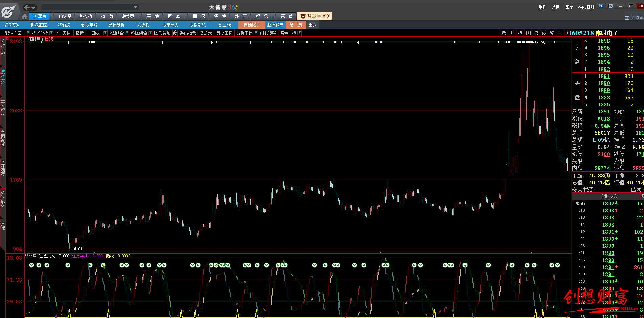Click the 转债比价 button
644x318 pixels.
(252, 25)
